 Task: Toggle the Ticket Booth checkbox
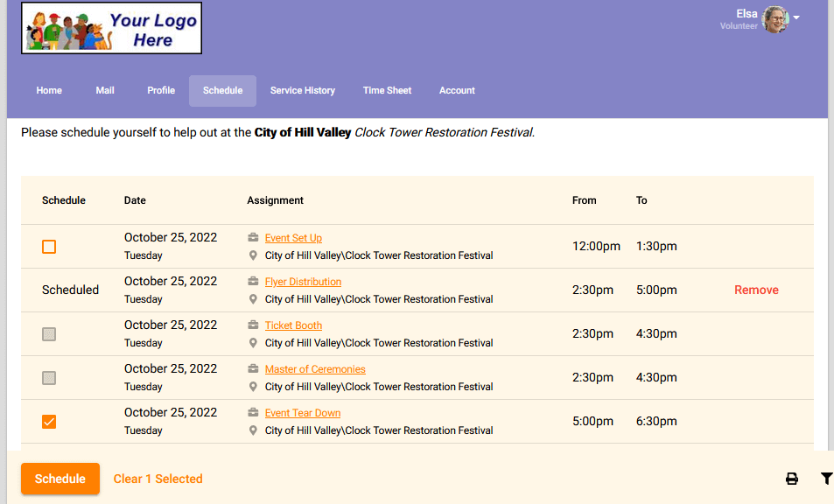(49, 334)
